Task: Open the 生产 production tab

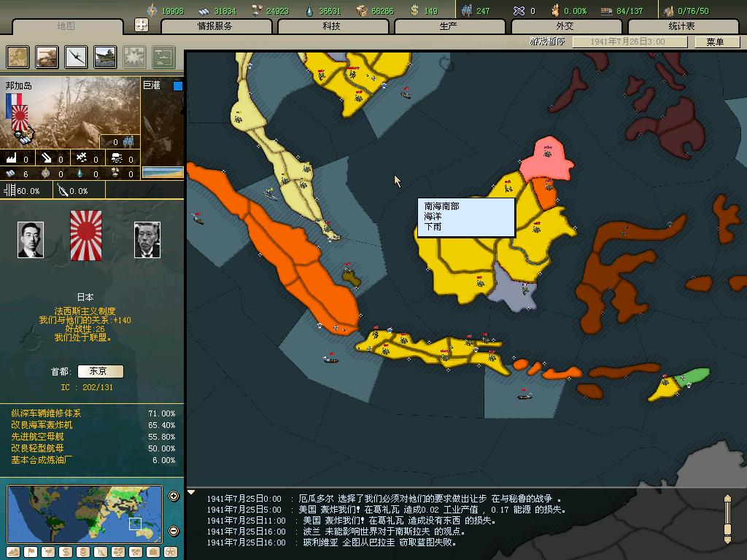Action: (x=449, y=26)
